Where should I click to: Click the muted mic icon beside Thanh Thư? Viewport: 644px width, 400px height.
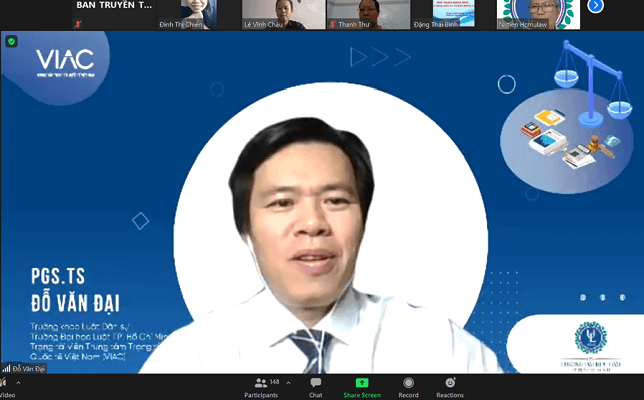click(333, 25)
